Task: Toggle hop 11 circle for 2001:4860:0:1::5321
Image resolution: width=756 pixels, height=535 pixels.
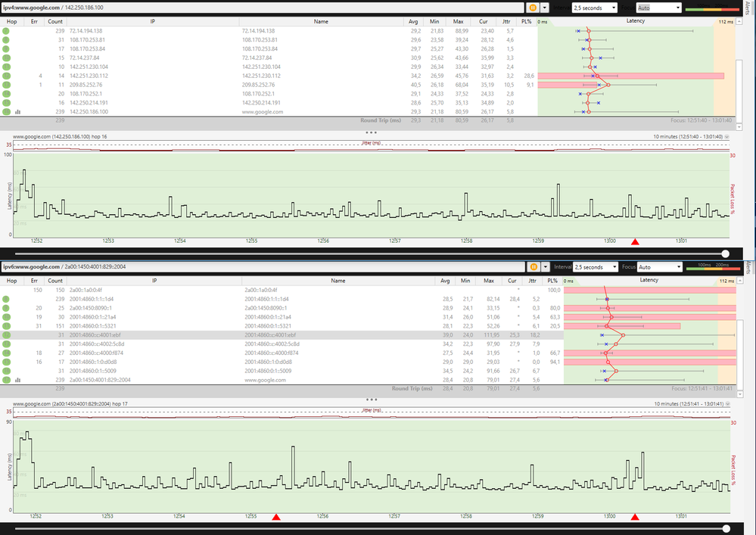Action: pyautogui.click(x=6, y=326)
